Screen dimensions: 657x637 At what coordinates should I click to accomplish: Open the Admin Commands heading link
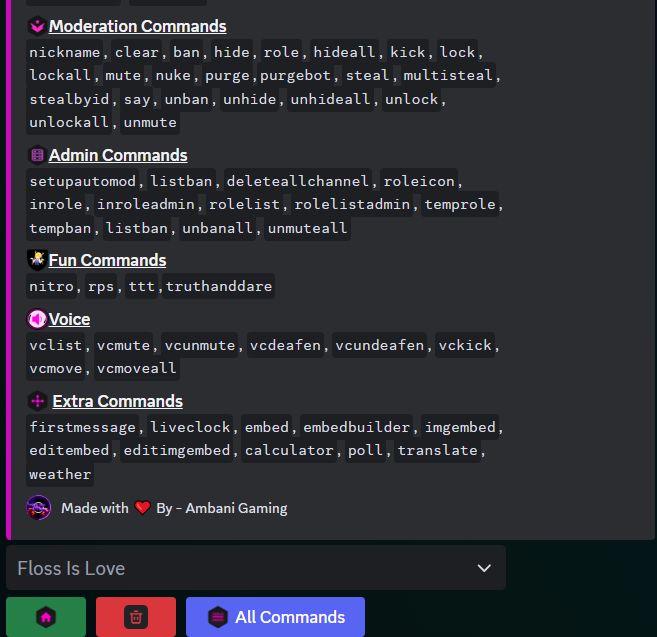coord(118,155)
